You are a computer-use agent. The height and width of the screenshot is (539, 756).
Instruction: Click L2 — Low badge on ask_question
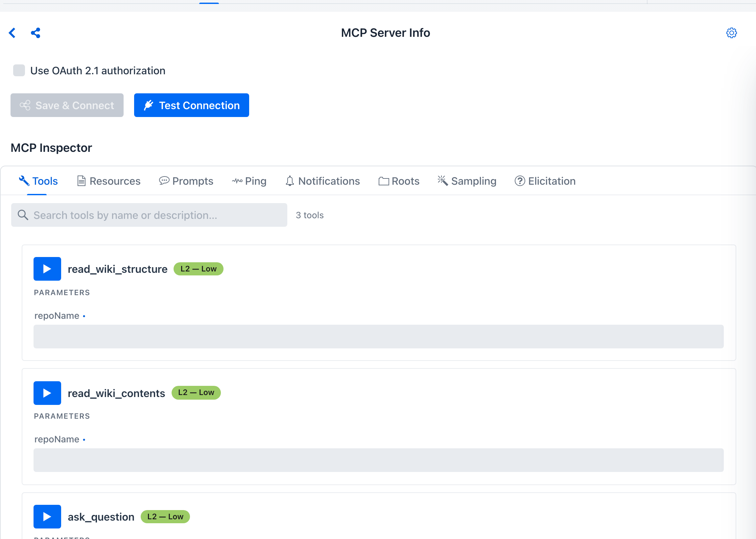pos(165,517)
